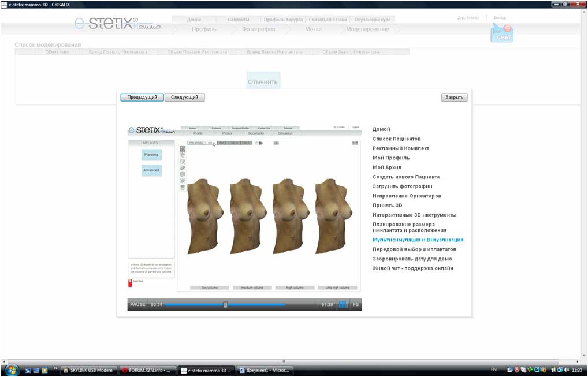Pause the tutorial video
The height and width of the screenshot is (377, 588).
coord(137,304)
